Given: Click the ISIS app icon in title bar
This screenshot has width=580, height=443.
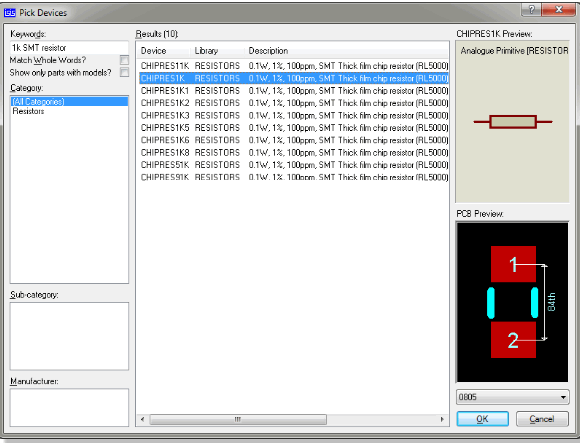Looking at the screenshot, I should click(x=10, y=13).
